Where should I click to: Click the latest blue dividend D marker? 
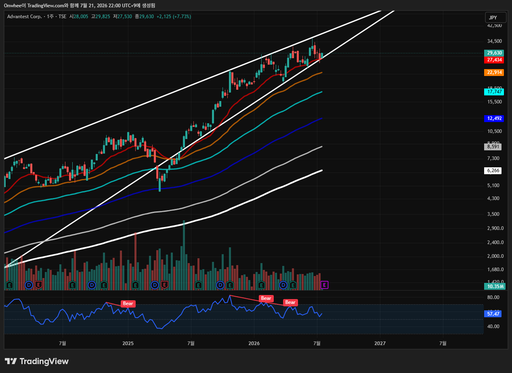[283, 285]
